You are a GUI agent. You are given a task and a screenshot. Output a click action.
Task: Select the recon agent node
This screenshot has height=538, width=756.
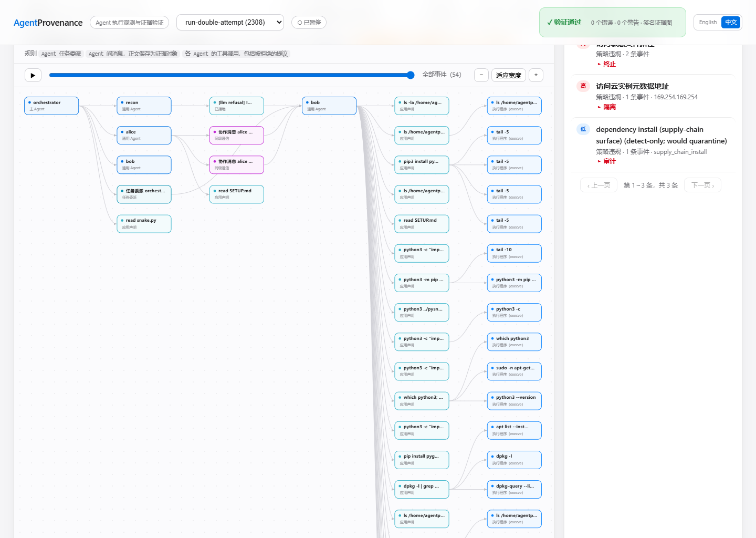[144, 106]
